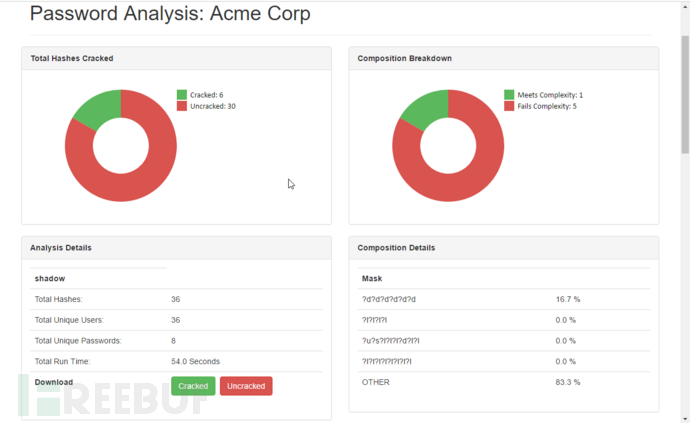Image resolution: width=690 pixels, height=423 pixels.
Task: Click the scrollbar up arrow
Action: pyautogui.click(x=684, y=6)
